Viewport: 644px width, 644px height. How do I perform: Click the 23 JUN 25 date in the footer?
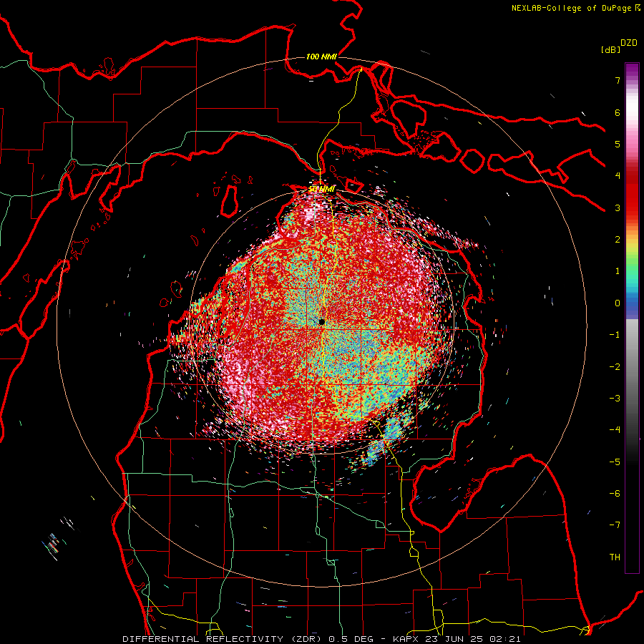455,639
